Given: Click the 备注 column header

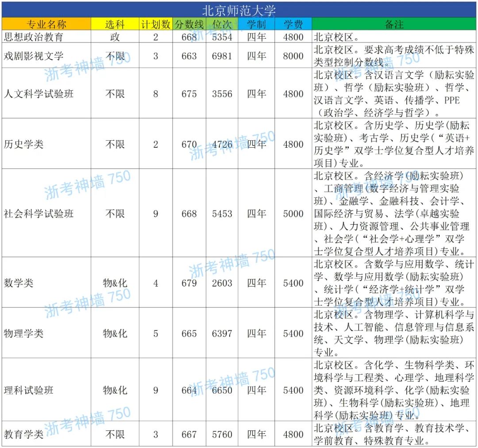Looking at the screenshot, I should point(394,24).
